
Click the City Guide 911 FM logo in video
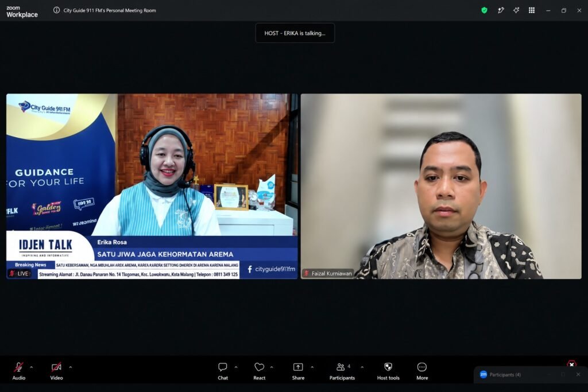45,107
